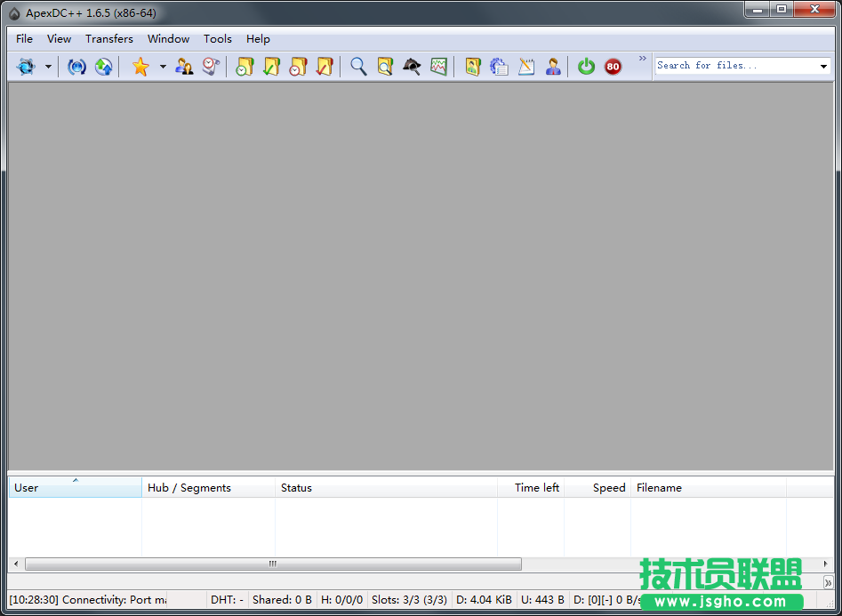Image resolution: width=842 pixels, height=616 pixels.
Task: Open the connect hub dropdown arrow
Action: [x=48, y=67]
